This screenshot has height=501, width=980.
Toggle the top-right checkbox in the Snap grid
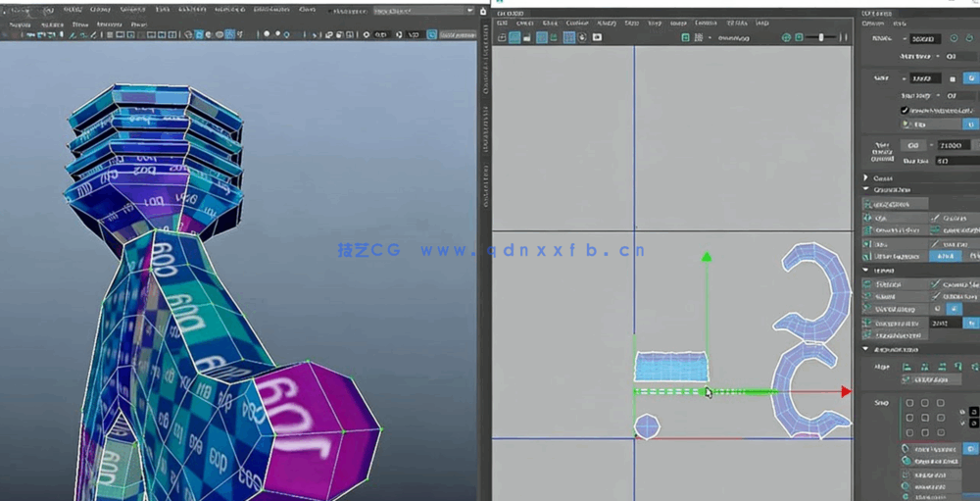coord(941,403)
